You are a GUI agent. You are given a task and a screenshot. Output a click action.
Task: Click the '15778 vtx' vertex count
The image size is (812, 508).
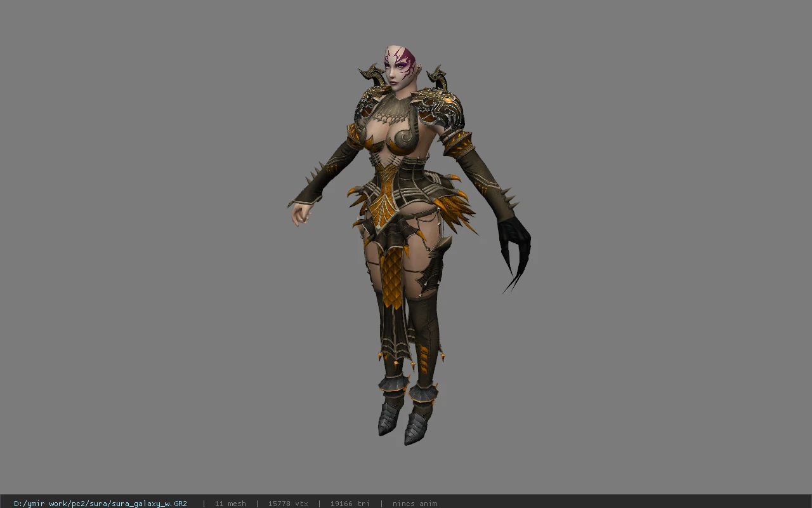click(x=288, y=504)
